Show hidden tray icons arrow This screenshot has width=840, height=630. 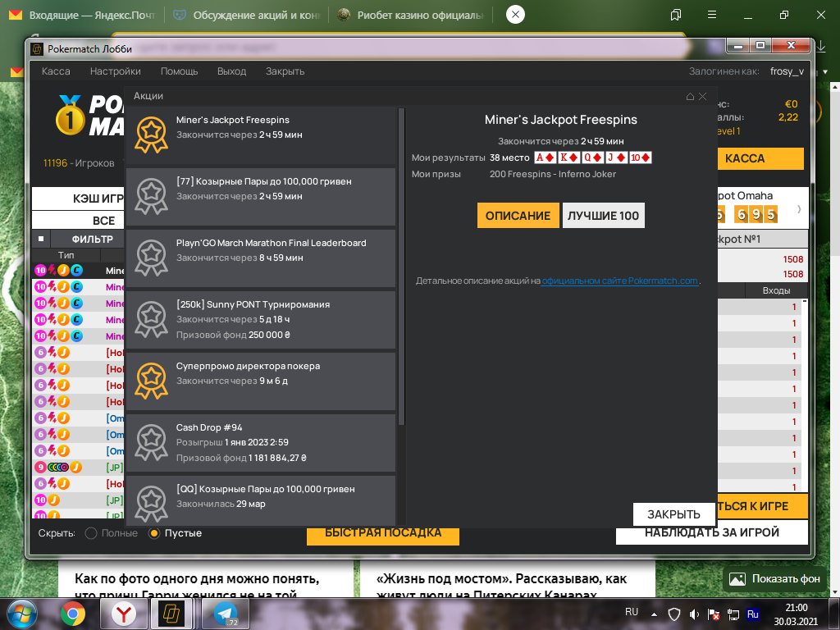(654, 614)
